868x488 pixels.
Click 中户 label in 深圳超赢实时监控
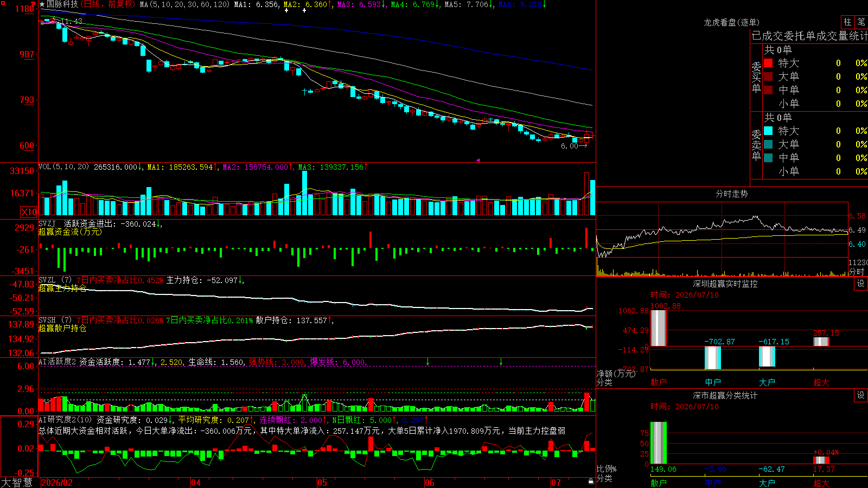pyautogui.click(x=713, y=382)
